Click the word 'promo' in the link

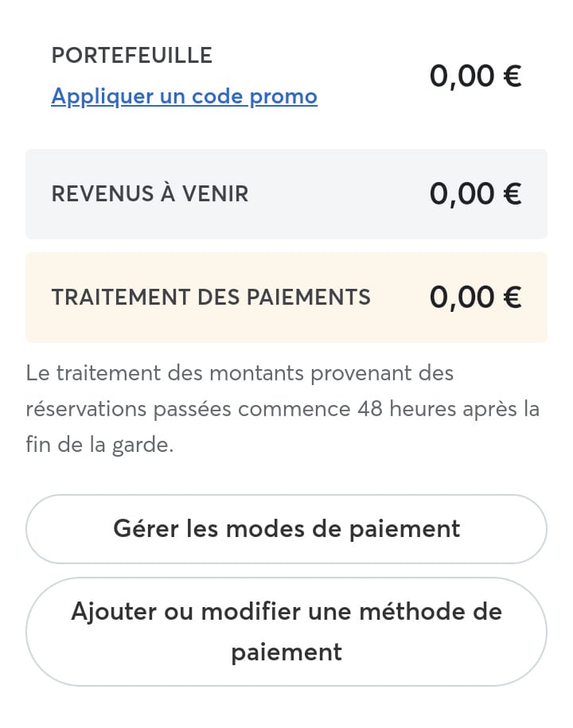pyautogui.click(x=283, y=97)
